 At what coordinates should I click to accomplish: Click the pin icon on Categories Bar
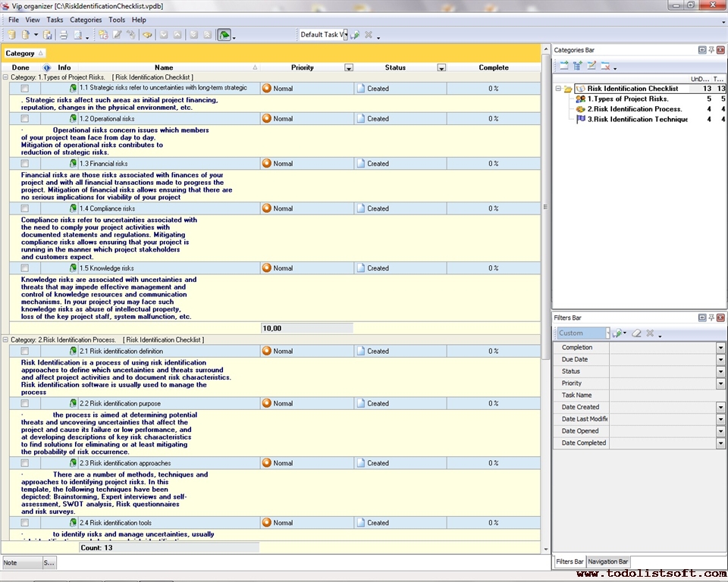pos(711,50)
